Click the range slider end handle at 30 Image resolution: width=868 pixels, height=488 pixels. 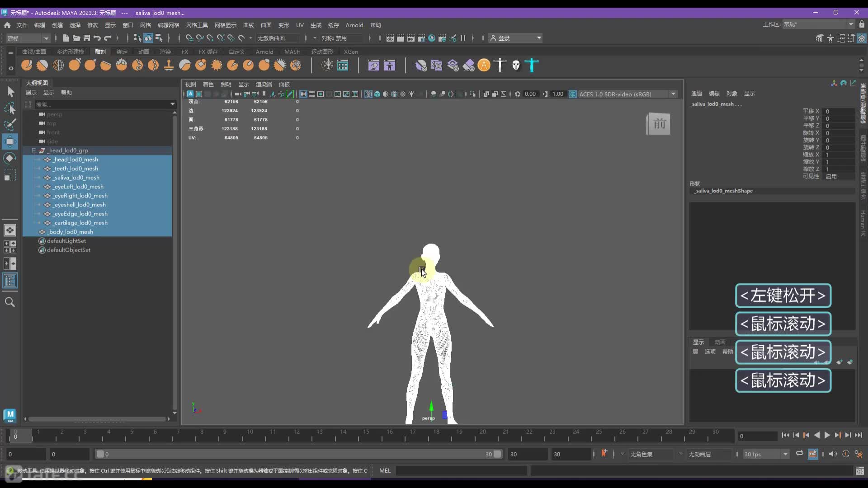[x=497, y=454]
